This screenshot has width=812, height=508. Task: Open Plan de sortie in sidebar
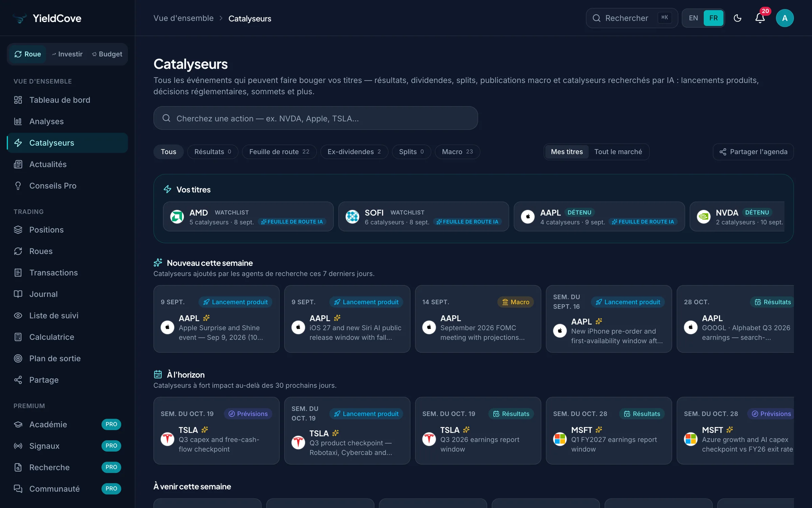67,358
